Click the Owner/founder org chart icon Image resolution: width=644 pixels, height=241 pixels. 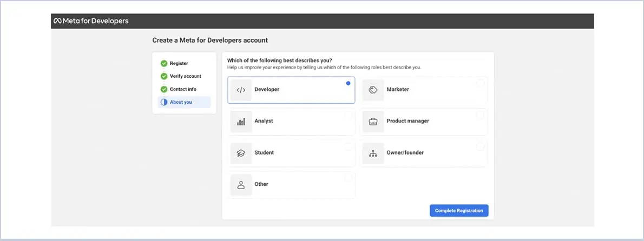[373, 153]
